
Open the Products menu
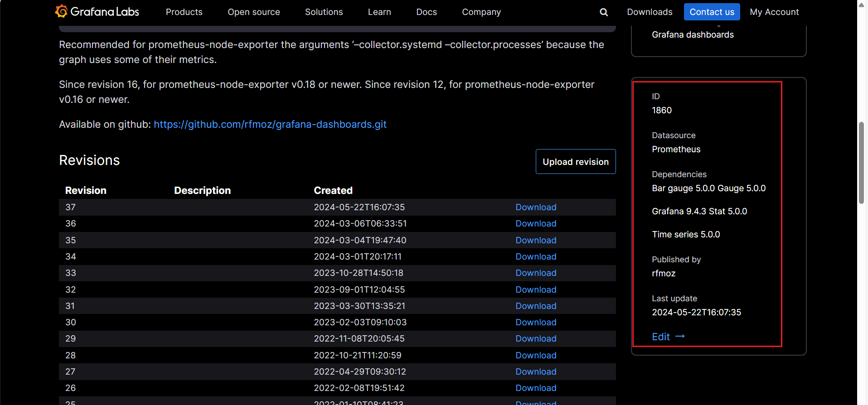[x=184, y=12]
